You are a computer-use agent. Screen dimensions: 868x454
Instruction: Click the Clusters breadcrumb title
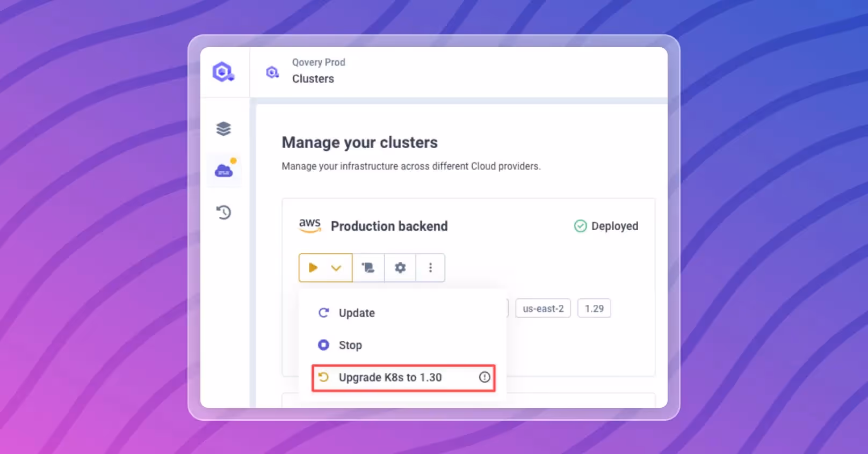pyautogui.click(x=313, y=79)
